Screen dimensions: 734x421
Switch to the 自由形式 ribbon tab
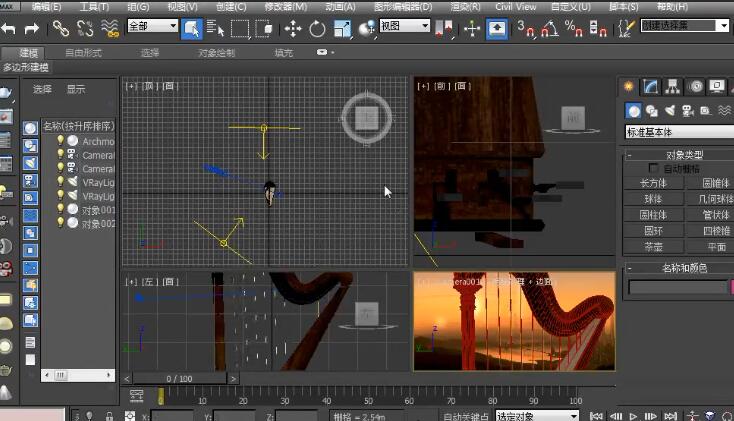[x=82, y=52]
